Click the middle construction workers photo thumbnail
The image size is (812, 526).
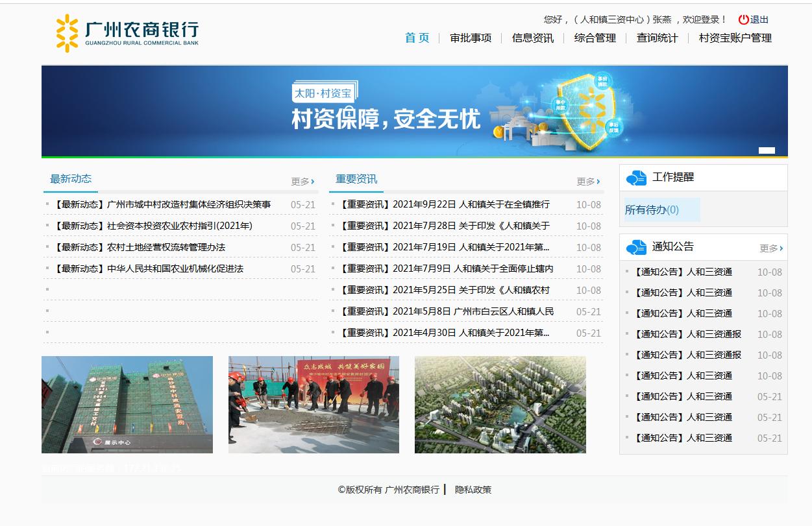pyautogui.click(x=314, y=404)
